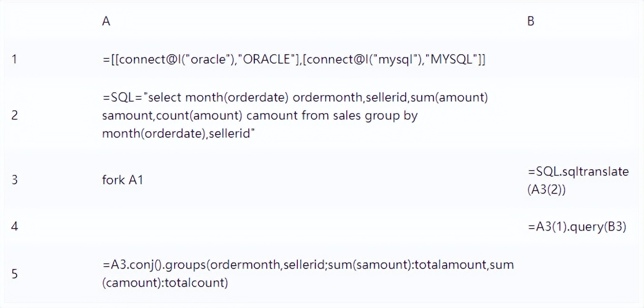Select column header A
This screenshot has height=308, width=644.
pos(106,21)
